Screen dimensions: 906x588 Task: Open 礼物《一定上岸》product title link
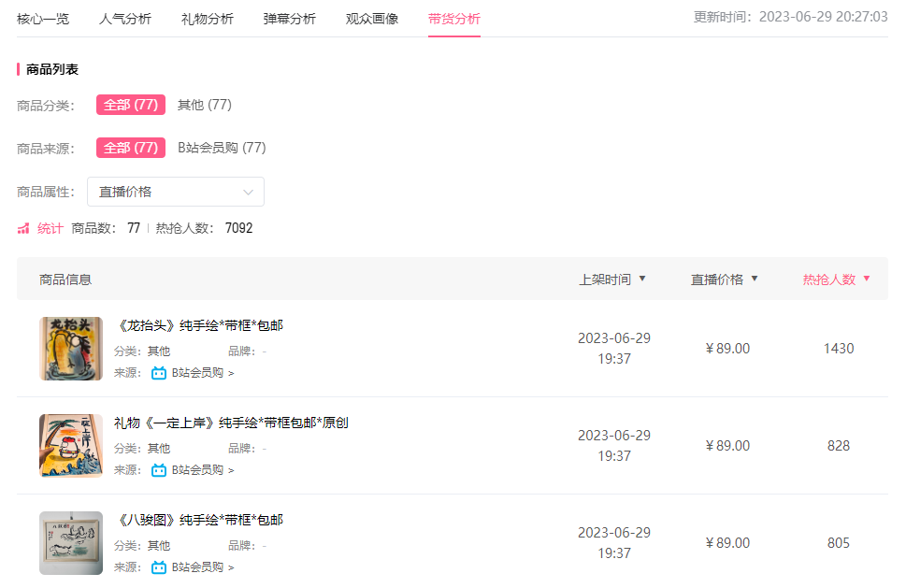click(231, 423)
